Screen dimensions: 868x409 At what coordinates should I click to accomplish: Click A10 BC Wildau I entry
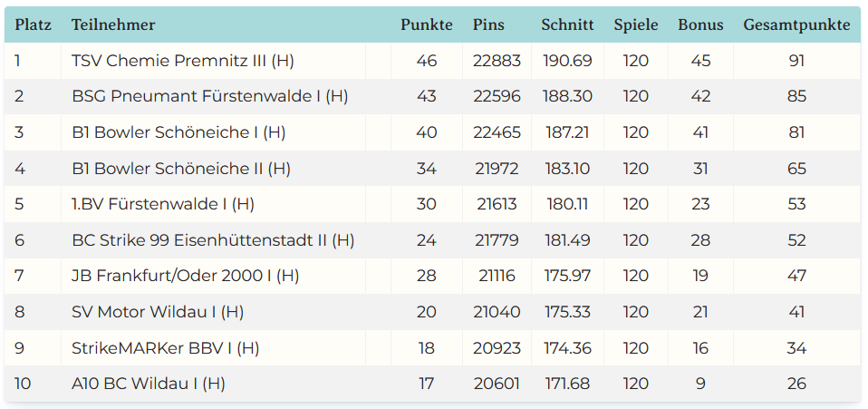pos(149,384)
